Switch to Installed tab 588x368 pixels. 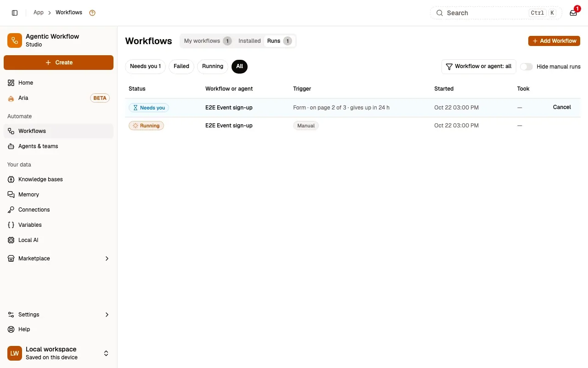249,41
